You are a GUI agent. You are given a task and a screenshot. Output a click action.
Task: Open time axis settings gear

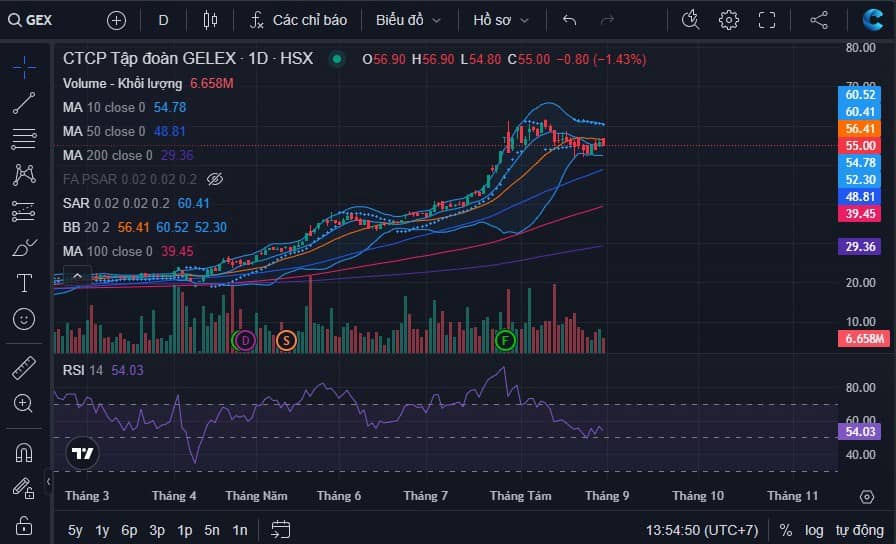(x=867, y=497)
